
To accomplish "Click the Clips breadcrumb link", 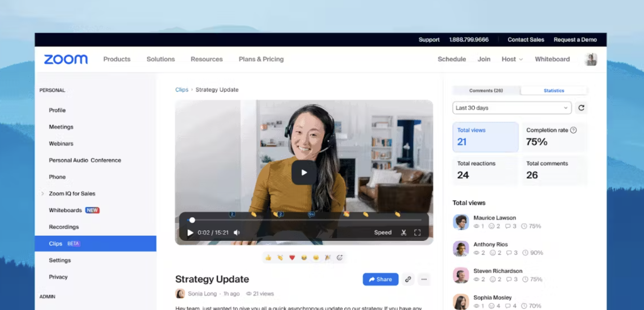I will pyautogui.click(x=182, y=90).
